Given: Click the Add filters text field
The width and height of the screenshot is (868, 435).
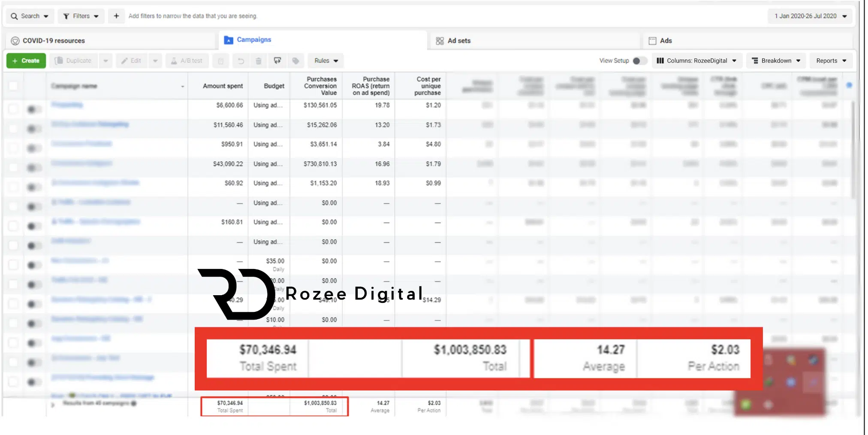Looking at the screenshot, I should (193, 16).
